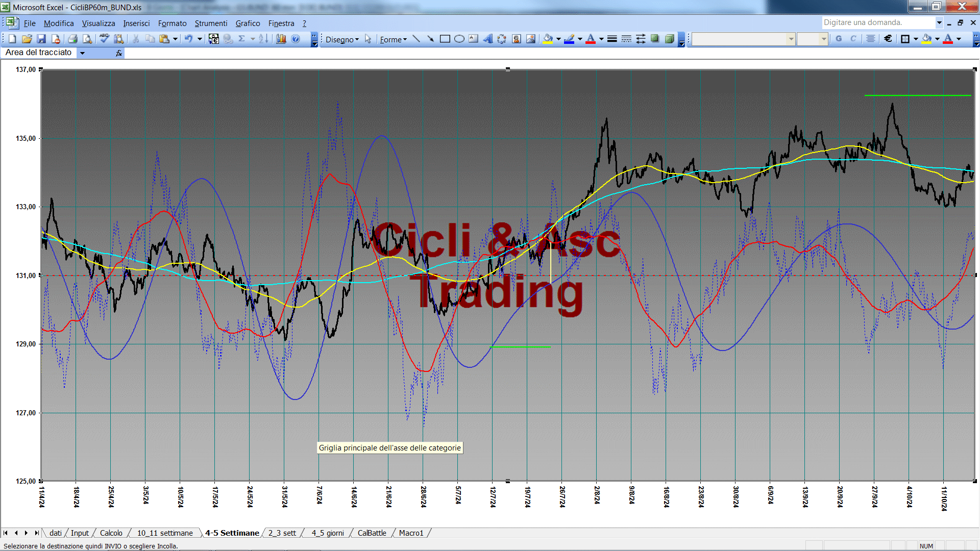Switch to the 10_11 settimane sheet tab
980x551 pixels.
tap(165, 533)
